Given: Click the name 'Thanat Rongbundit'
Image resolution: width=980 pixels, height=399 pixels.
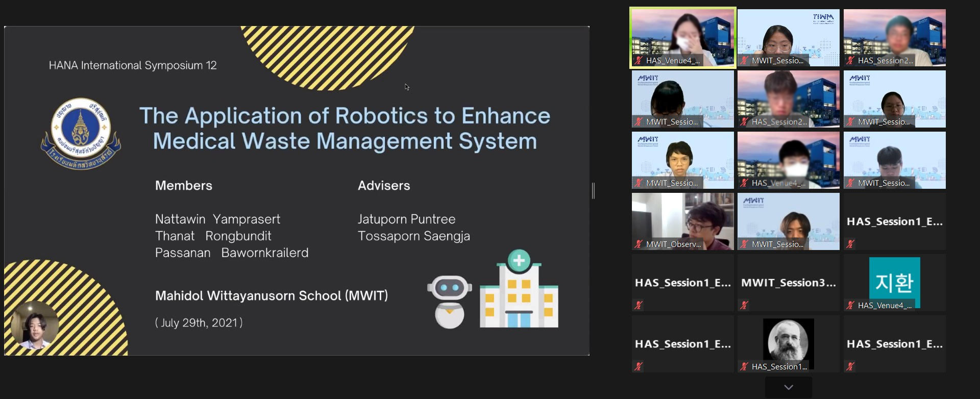Looking at the screenshot, I should 213,236.
